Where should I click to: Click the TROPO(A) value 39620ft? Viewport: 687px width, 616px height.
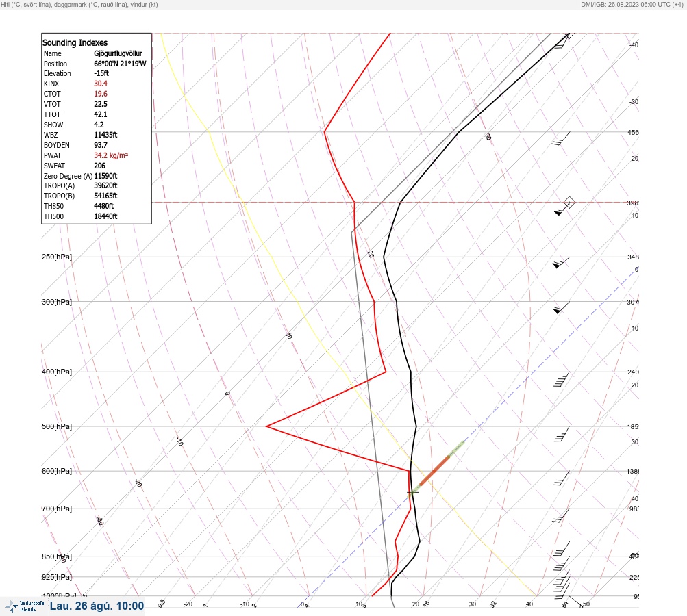(x=105, y=185)
